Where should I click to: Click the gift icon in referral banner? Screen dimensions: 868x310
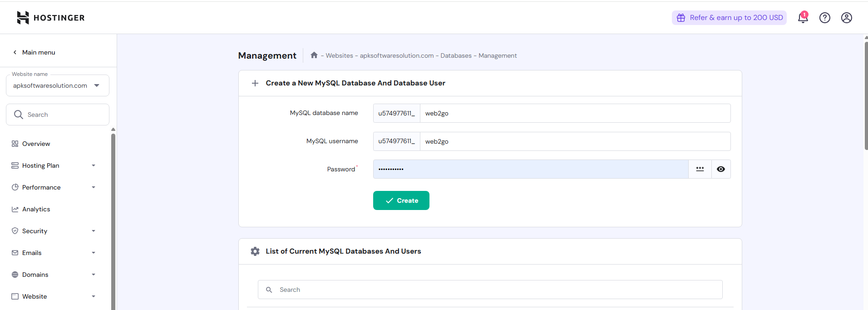tap(681, 18)
